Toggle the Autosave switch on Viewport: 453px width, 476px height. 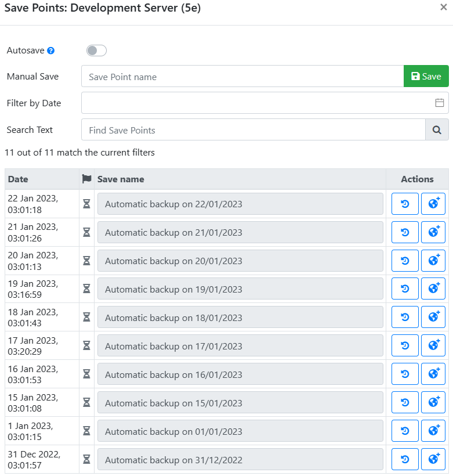pyautogui.click(x=96, y=51)
